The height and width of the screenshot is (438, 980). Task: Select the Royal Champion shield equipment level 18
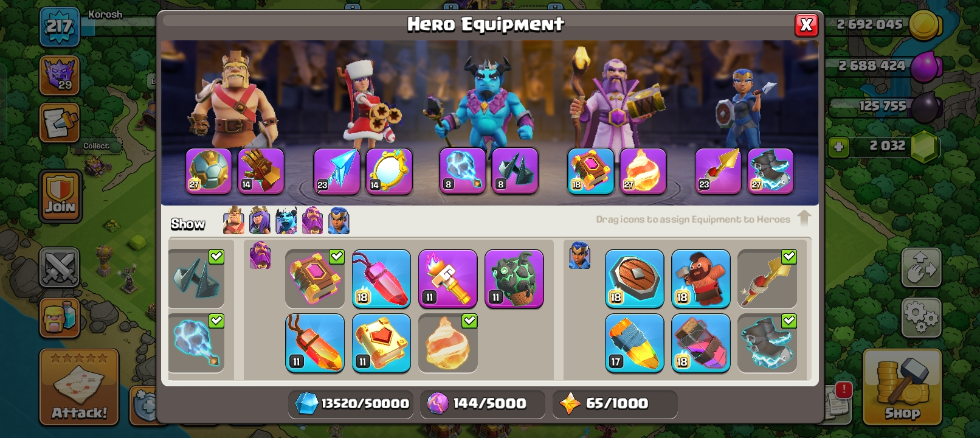click(x=634, y=279)
